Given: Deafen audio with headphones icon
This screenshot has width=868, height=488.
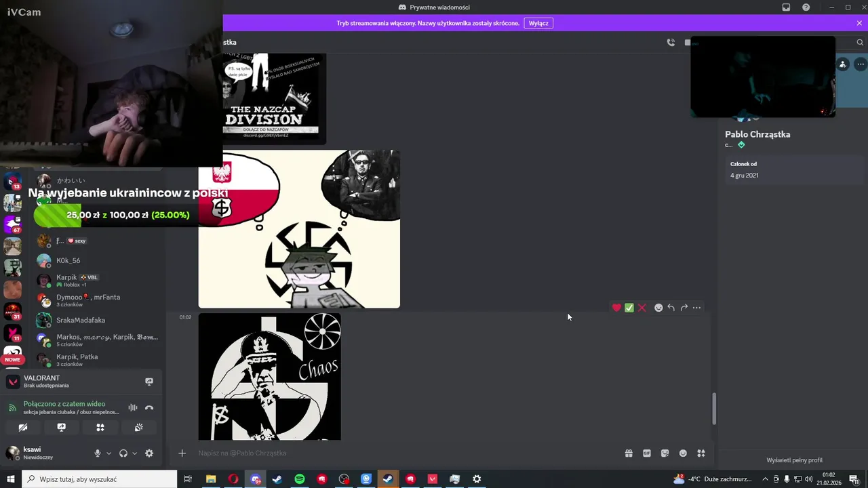Looking at the screenshot, I should pos(123,453).
